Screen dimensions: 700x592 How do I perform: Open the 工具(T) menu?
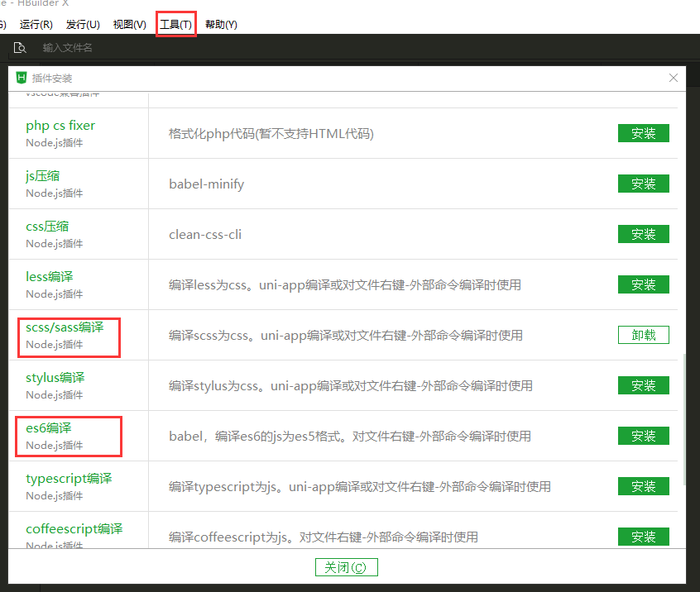coord(176,25)
